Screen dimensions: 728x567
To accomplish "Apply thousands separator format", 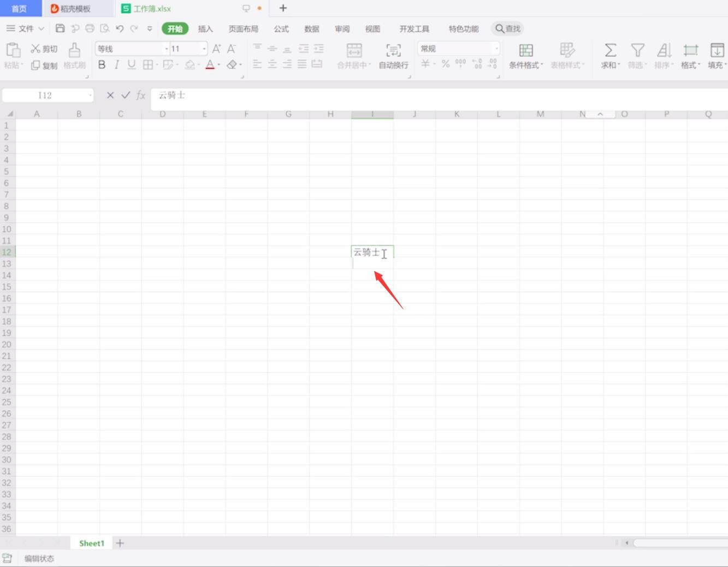I will click(460, 64).
